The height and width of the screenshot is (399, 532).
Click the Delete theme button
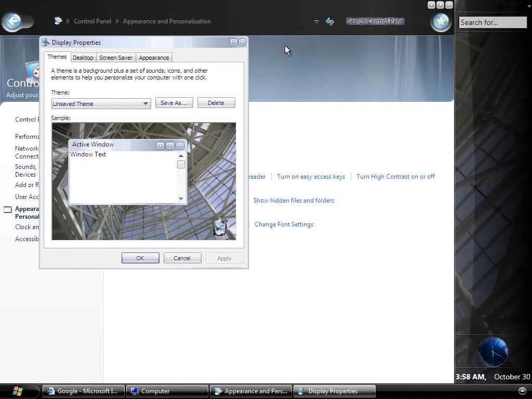216,103
